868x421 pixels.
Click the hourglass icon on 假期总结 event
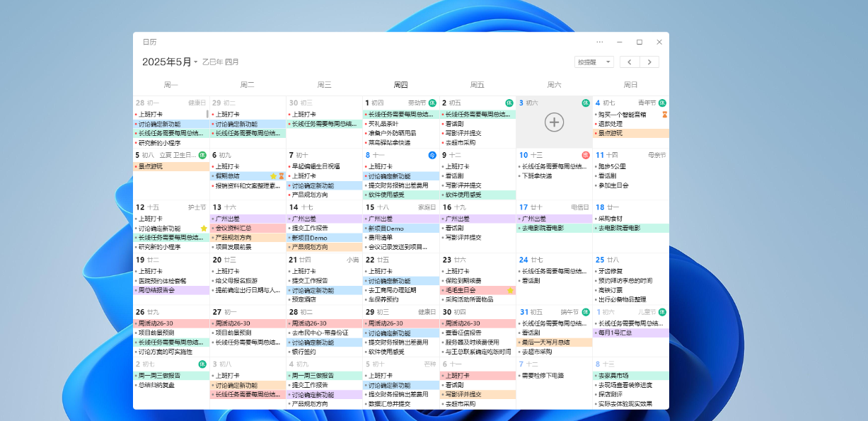(x=281, y=176)
